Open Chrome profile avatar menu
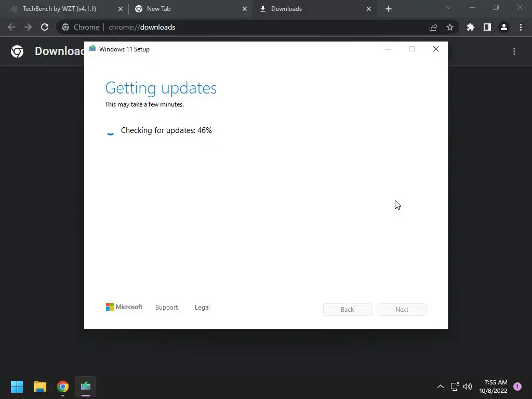This screenshot has height=399, width=532. (504, 27)
